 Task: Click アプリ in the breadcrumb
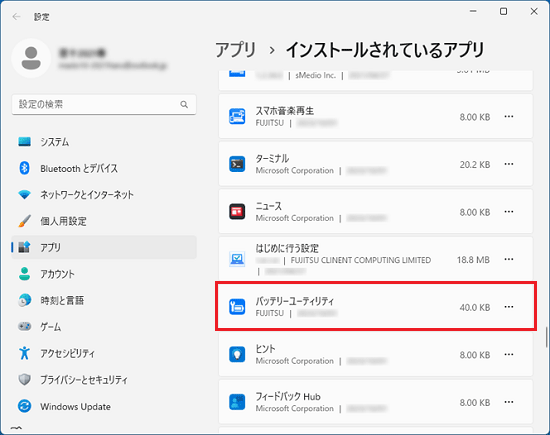click(236, 50)
